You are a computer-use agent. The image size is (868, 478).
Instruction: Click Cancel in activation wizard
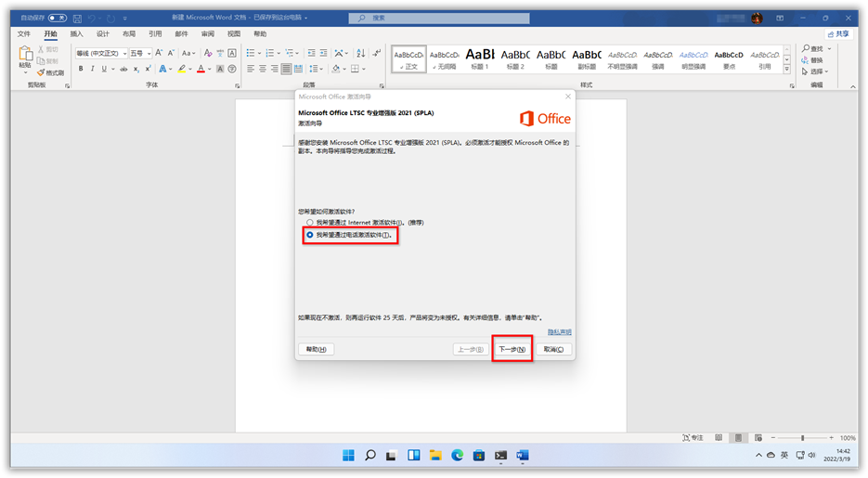pos(553,349)
